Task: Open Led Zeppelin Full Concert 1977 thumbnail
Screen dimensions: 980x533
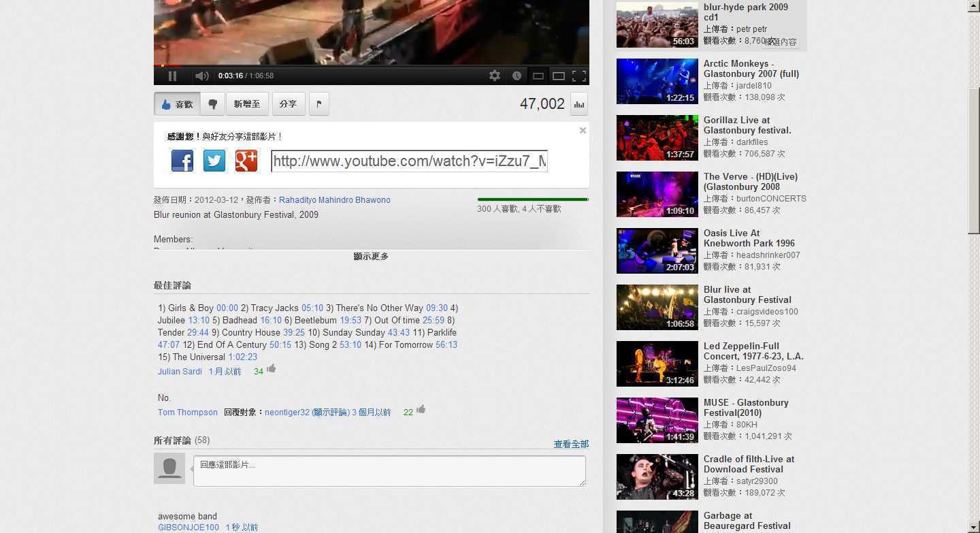Action: point(657,364)
